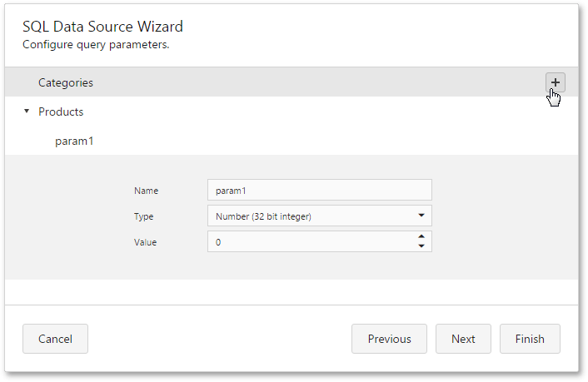Increase Value with the up spinner arrow
Screen dimensions: 588x382
(x=421, y=237)
